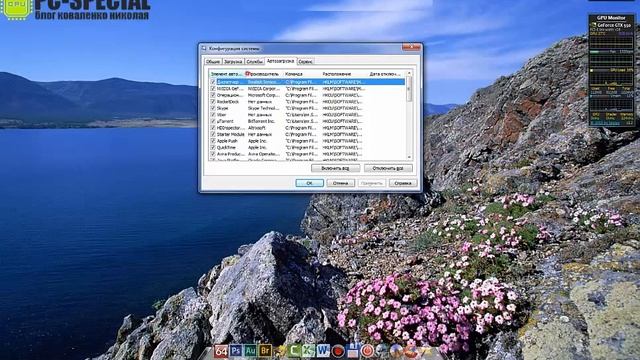The width and height of the screenshot is (640, 360).
Task: Click the red power button icon in the dock
Action: [x=367, y=351]
